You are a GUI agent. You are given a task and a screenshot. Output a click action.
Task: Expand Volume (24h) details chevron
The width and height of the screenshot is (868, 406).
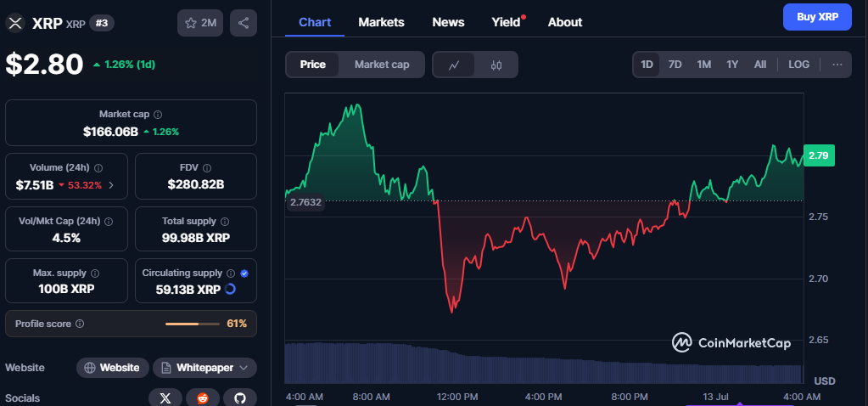pos(111,185)
